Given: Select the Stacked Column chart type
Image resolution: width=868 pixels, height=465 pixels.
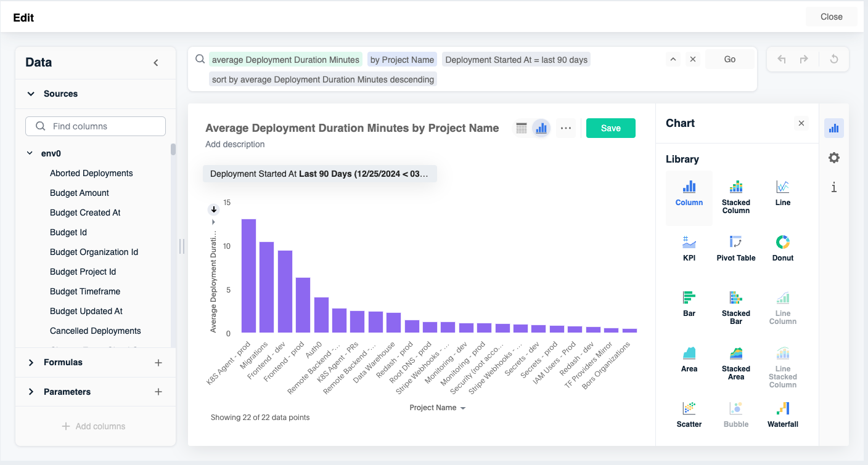Looking at the screenshot, I should point(736,198).
